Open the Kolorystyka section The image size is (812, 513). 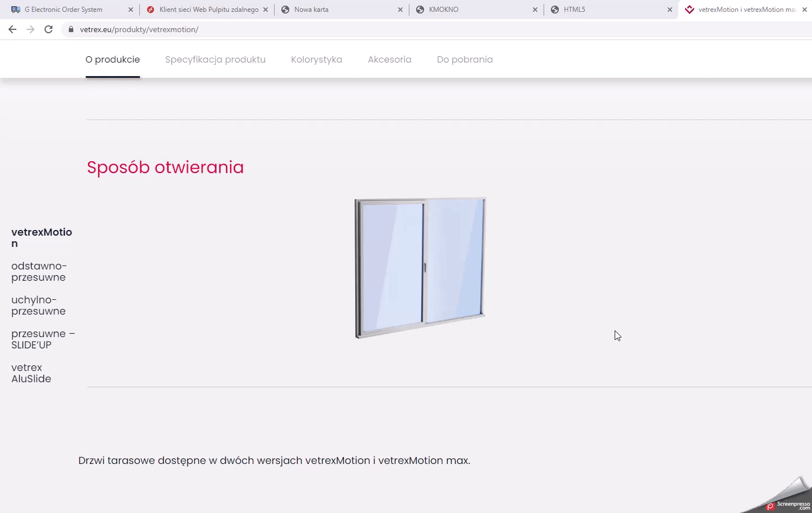click(x=316, y=59)
